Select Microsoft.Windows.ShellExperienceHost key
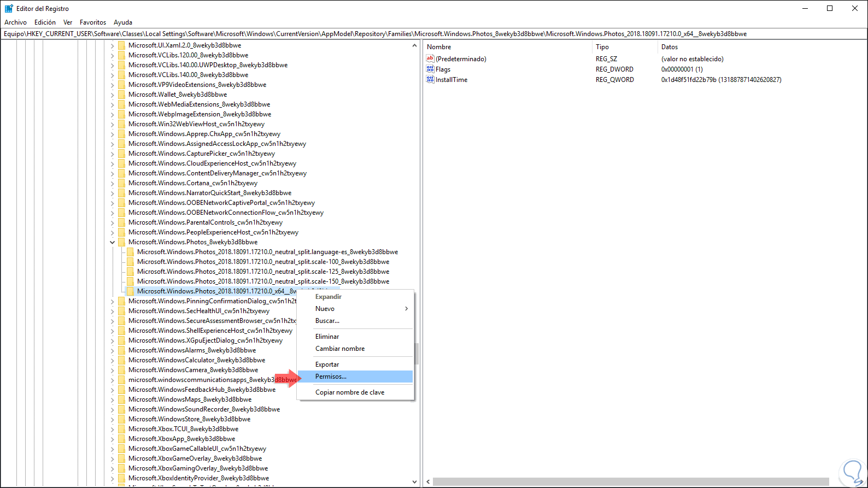The image size is (868, 488). point(210,331)
